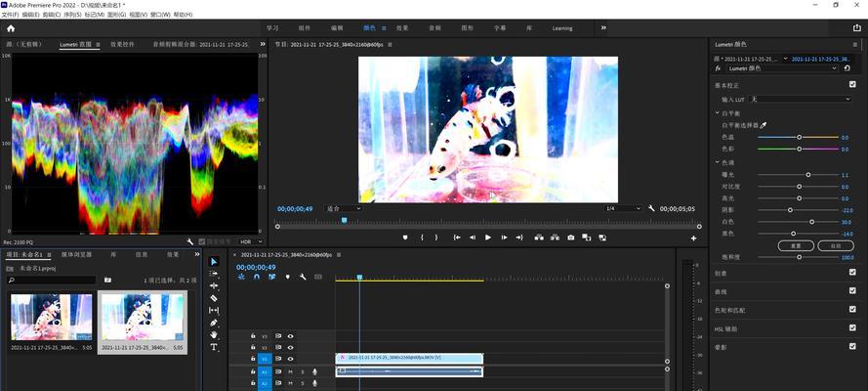Click the Home icon
The height and width of the screenshot is (391, 868).
coord(11,28)
